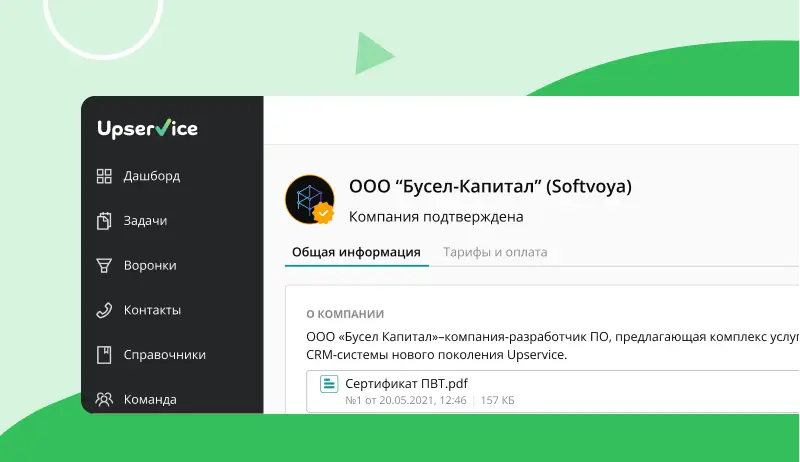
Task: Click the Задачи clipboard icon
Action: [104, 221]
